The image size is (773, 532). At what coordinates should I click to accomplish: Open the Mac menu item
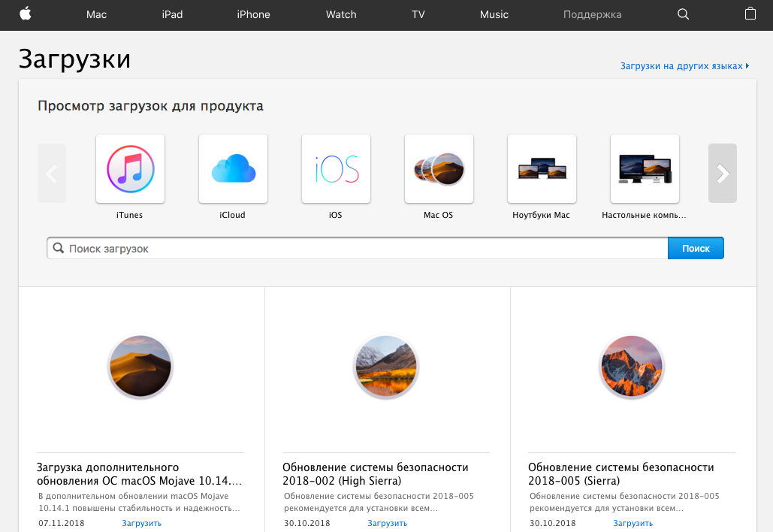pyautogui.click(x=96, y=14)
